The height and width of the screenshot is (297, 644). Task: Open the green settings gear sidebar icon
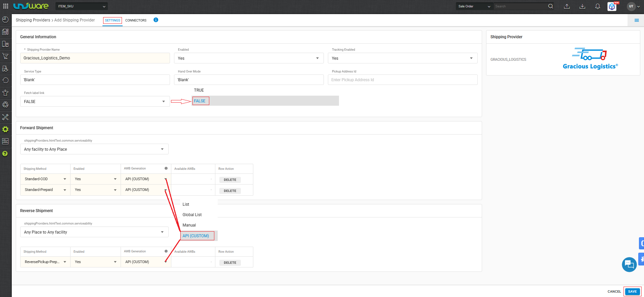tap(5, 129)
